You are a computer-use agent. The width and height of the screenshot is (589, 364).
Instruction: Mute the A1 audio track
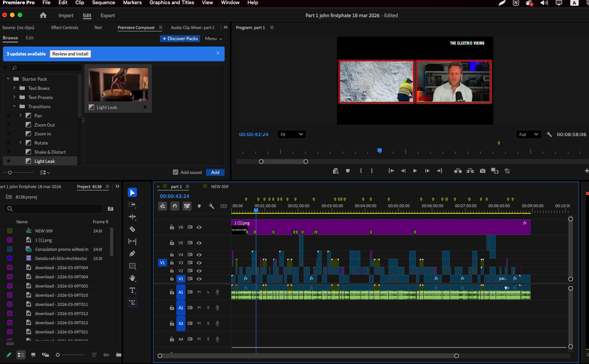point(199,292)
